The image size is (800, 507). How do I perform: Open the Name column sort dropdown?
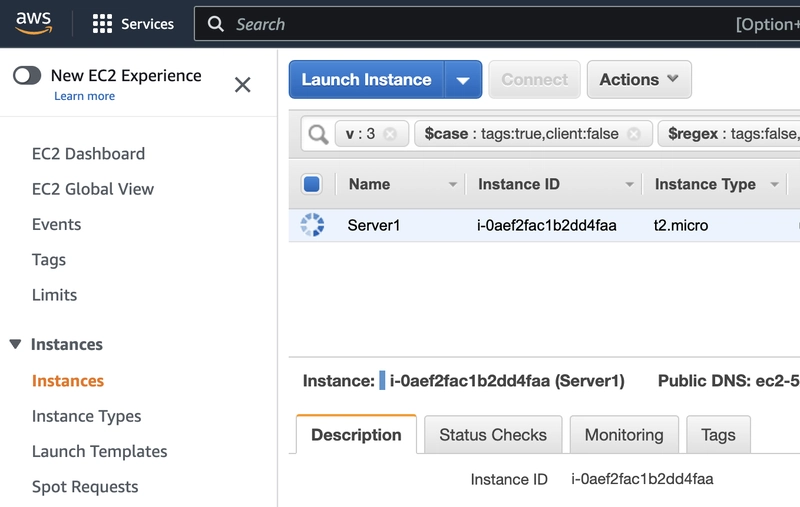point(453,185)
